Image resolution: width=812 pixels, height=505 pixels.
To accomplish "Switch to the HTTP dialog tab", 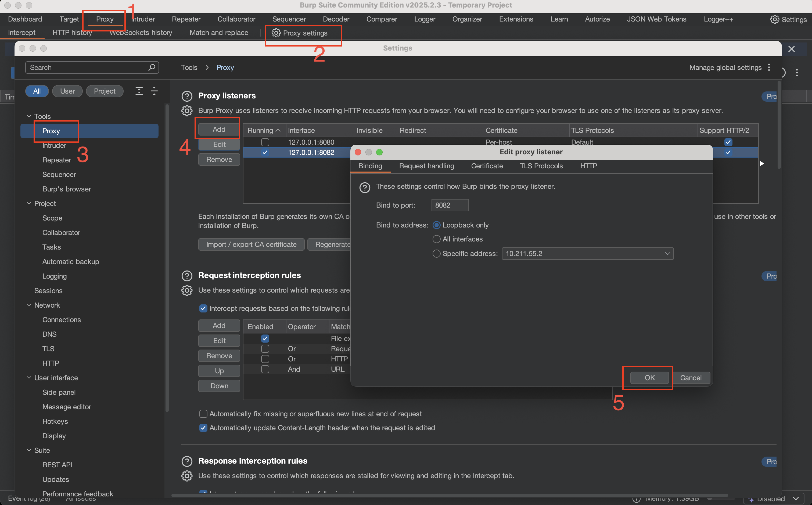I will (x=588, y=166).
